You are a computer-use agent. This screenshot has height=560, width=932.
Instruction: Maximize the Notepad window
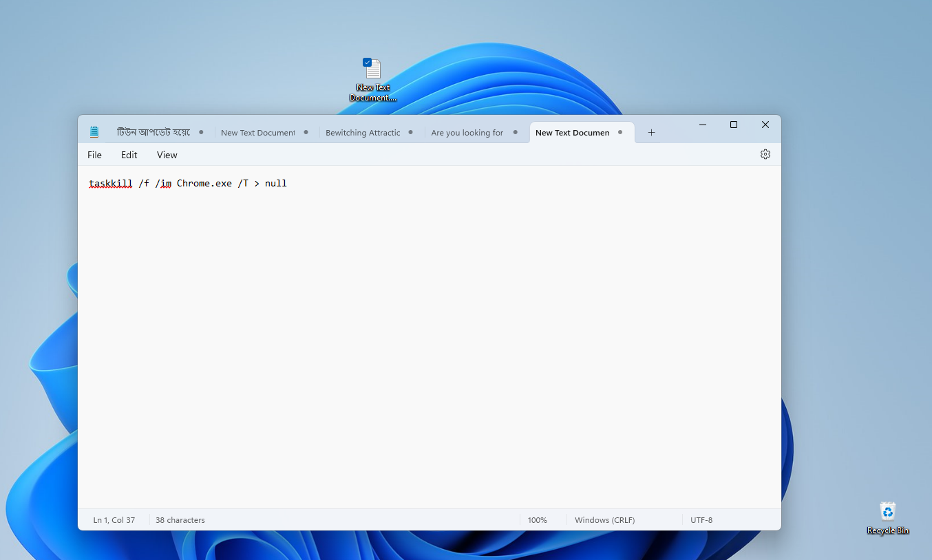734,125
